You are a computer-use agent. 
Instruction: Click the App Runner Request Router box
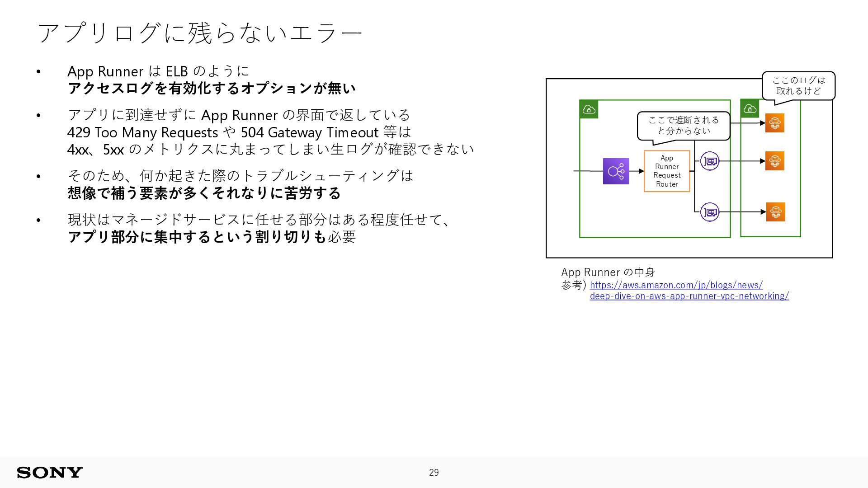pos(667,171)
